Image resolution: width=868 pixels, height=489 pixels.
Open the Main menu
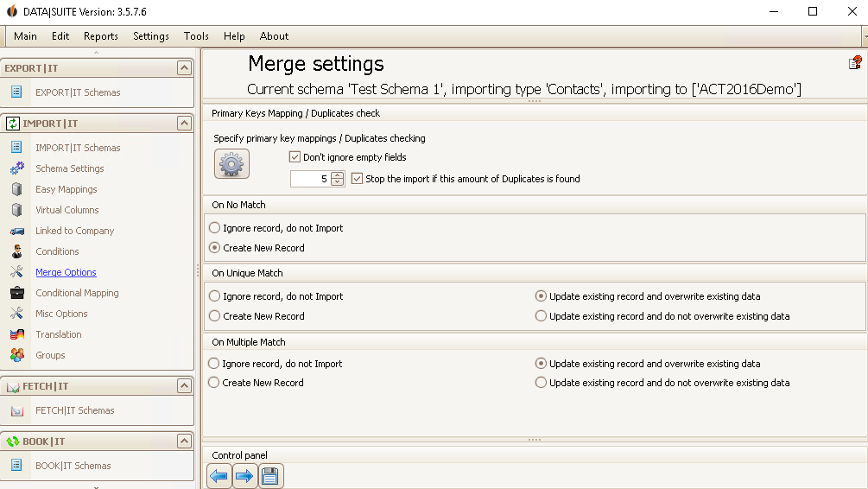click(25, 36)
